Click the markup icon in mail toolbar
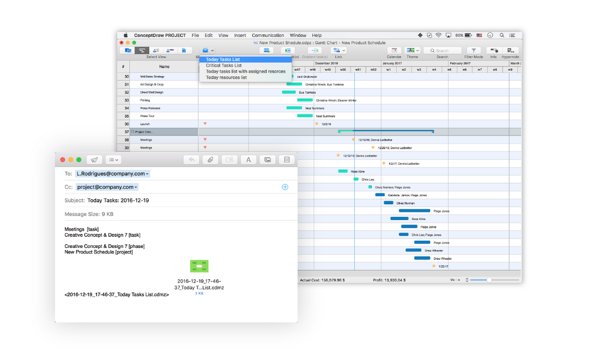 229,160
